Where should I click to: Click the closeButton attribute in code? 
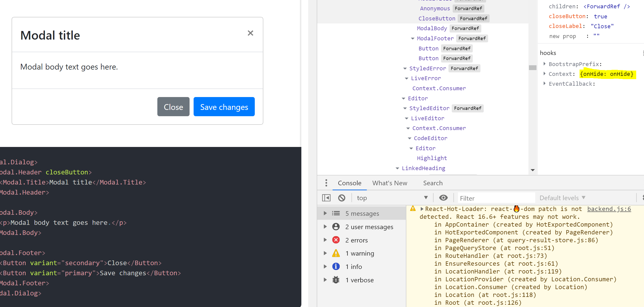click(x=67, y=172)
